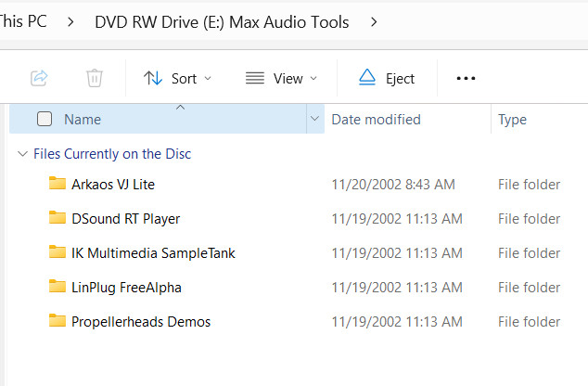The height and width of the screenshot is (386, 588).
Task: Click the DSound RT Player name
Action: coord(125,219)
